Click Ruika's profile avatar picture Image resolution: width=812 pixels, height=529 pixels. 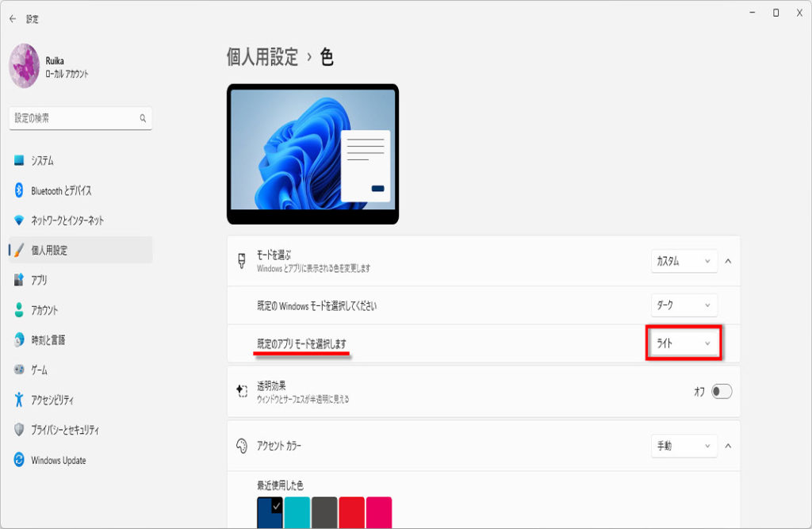click(x=25, y=66)
